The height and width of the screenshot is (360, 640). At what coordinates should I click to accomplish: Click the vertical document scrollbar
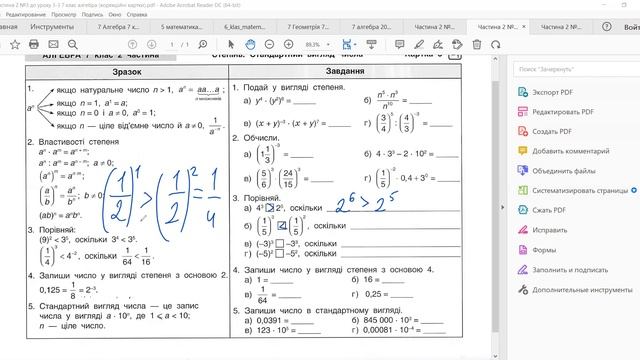(495, 206)
